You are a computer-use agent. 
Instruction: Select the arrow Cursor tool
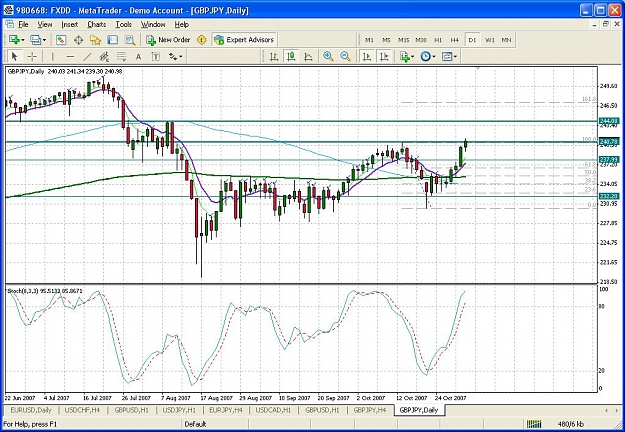coord(15,57)
